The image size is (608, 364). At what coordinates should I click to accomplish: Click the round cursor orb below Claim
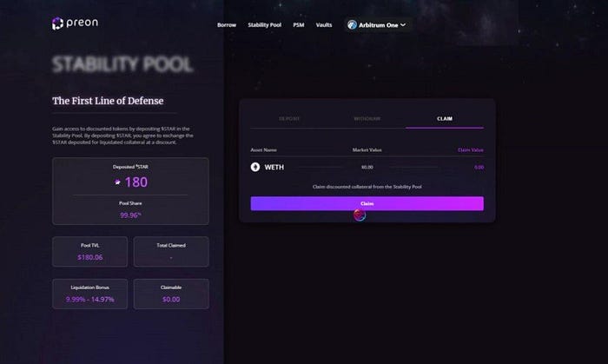pyautogui.click(x=360, y=215)
